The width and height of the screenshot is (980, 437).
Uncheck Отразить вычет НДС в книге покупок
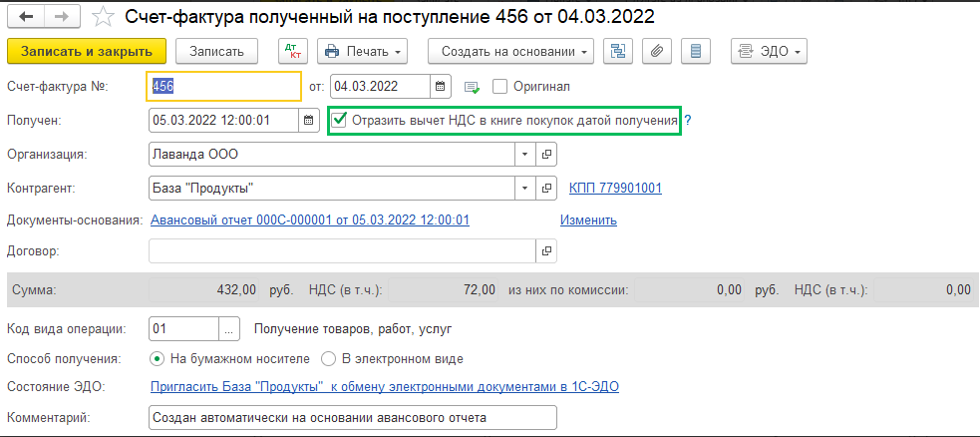click(340, 121)
